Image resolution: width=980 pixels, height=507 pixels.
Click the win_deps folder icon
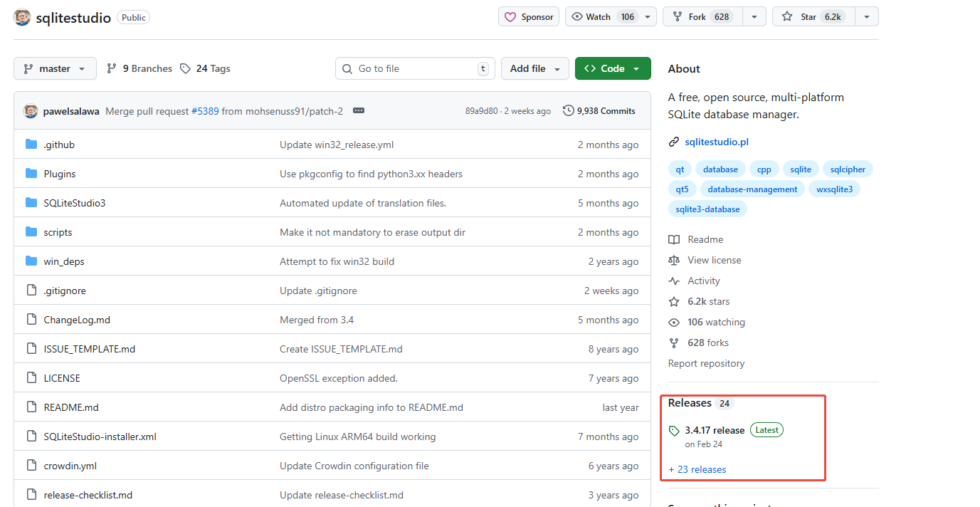point(31,261)
